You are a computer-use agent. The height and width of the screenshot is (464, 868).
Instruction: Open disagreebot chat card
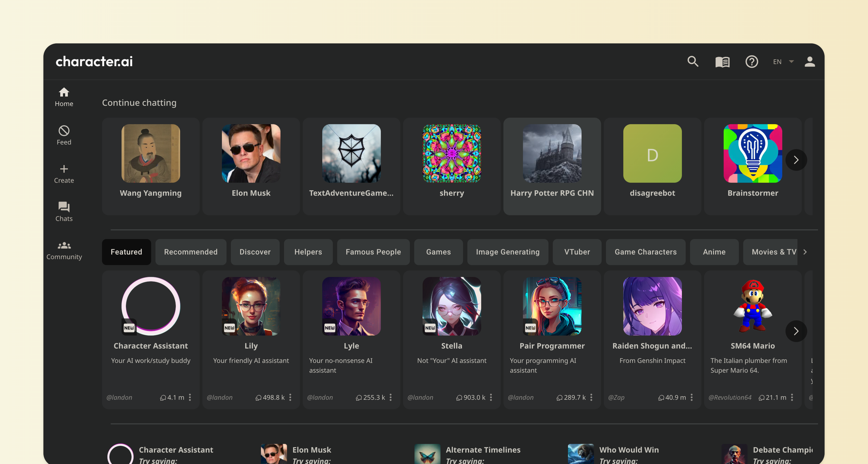click(x=653, y=166)
